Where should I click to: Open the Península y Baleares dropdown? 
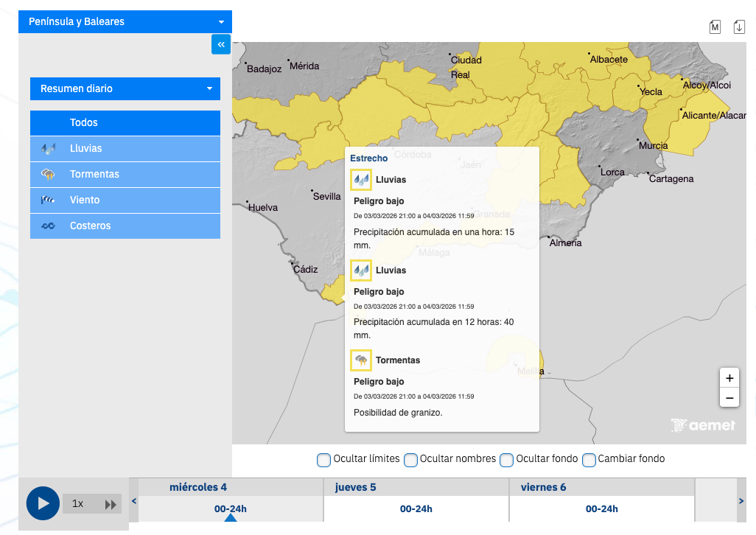tap(125, 21)
